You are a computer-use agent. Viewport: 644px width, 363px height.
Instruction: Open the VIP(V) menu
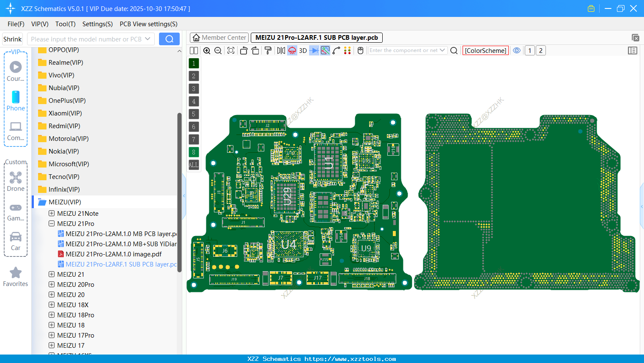click(x=40, y=24)
